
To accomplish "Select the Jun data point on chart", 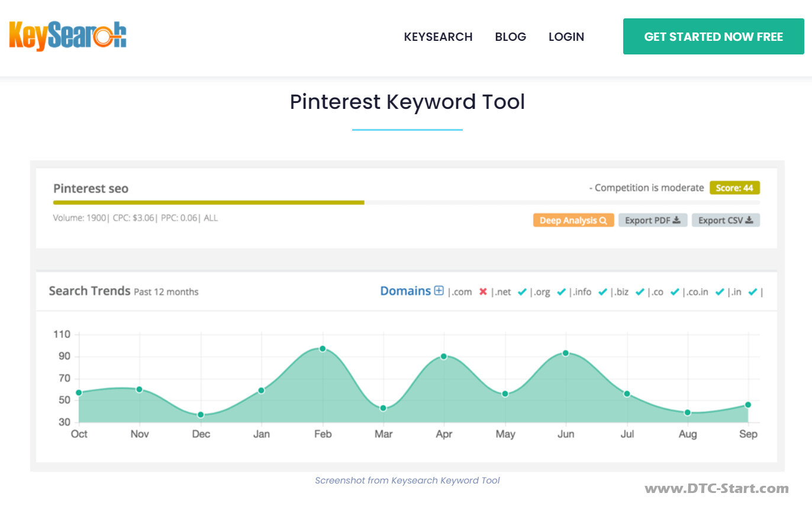I will coord(566,353).
